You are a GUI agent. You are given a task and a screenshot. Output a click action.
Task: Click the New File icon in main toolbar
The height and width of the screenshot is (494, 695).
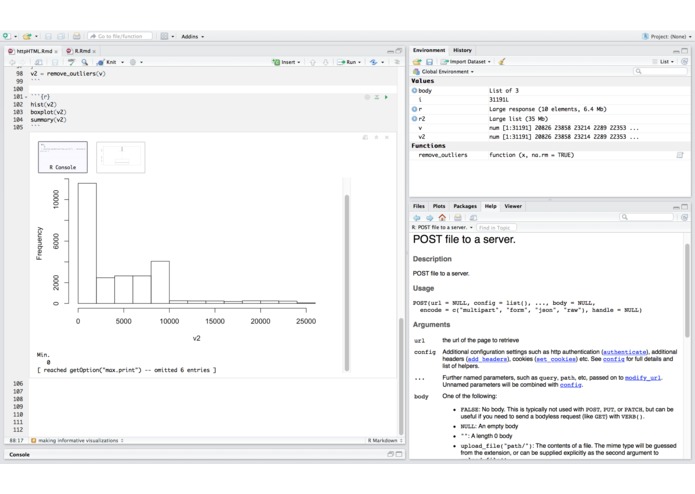6,36
